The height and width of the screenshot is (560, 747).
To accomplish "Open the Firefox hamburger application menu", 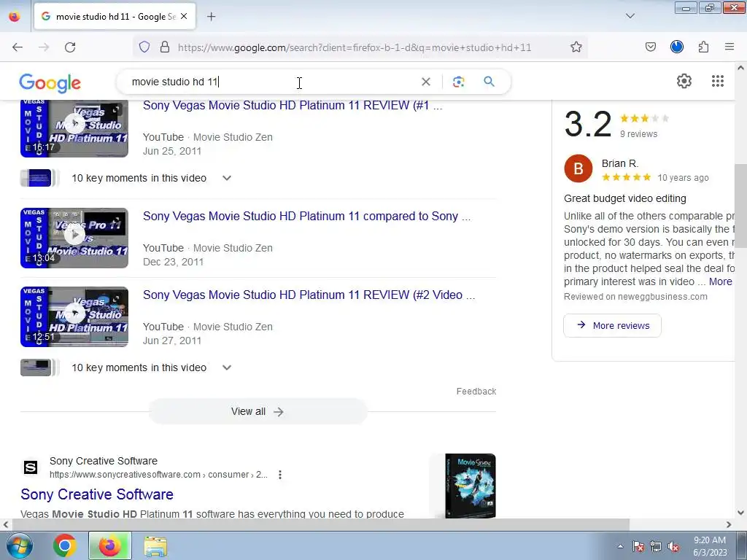I will [x=729, y=47].
